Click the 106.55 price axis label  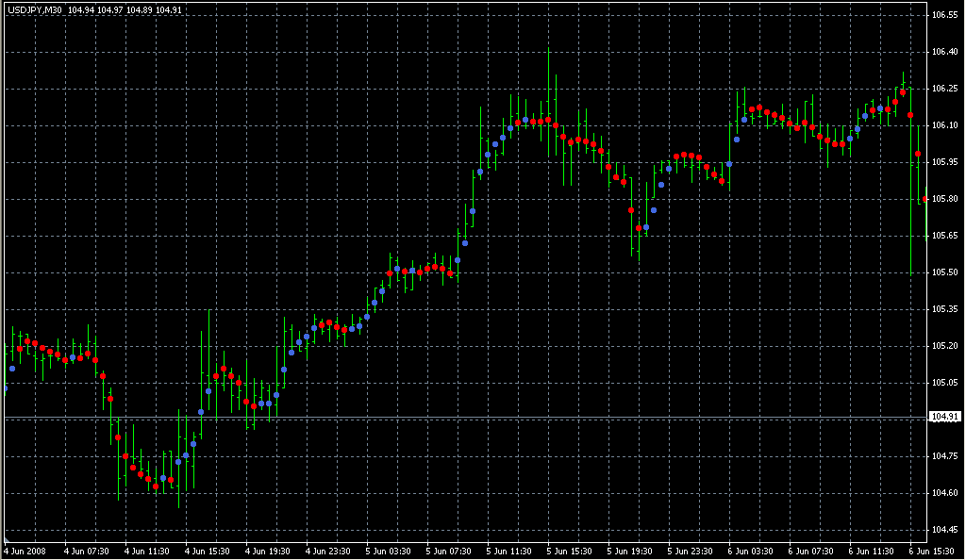[x=944, y=16]
